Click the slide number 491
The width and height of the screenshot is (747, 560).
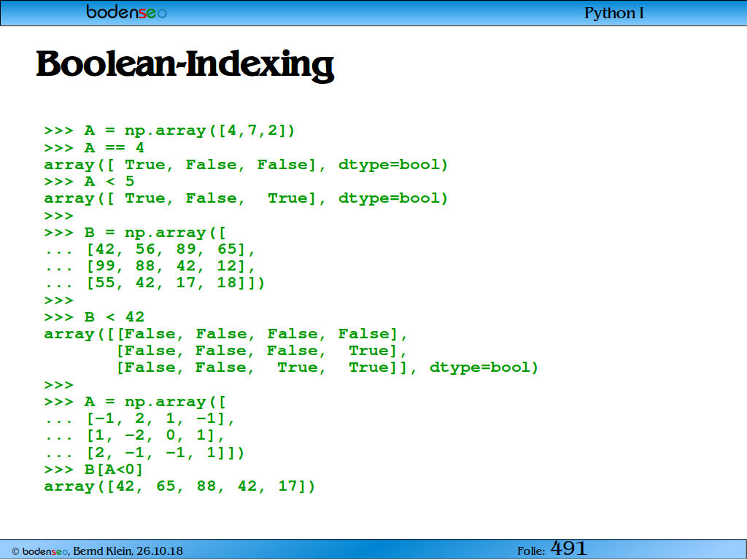(569, 548)
